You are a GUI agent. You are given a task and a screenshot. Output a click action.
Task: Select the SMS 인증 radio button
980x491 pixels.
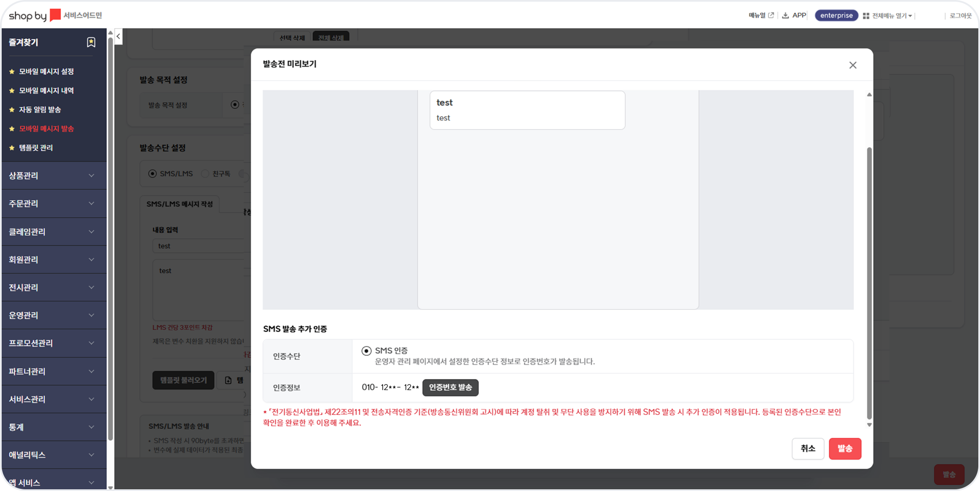click(x=366, y=351)
